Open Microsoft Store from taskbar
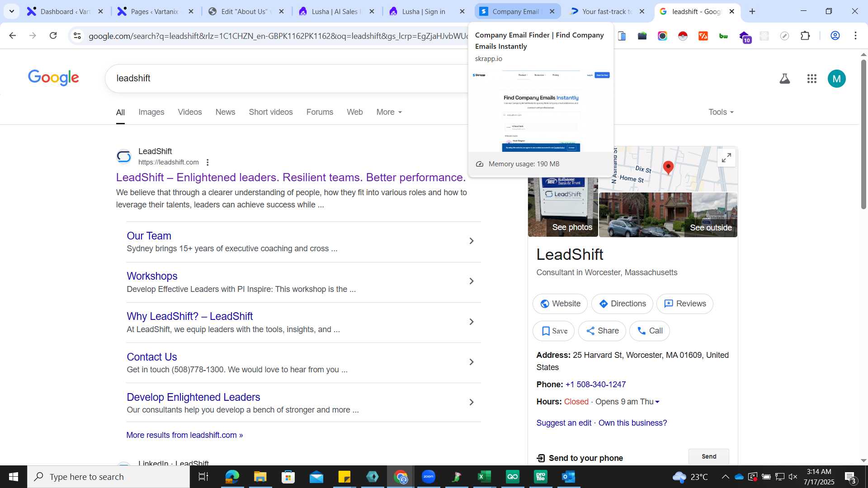This screenshot has width=868, height=488. pyautogui.click(x=288, y=477)
